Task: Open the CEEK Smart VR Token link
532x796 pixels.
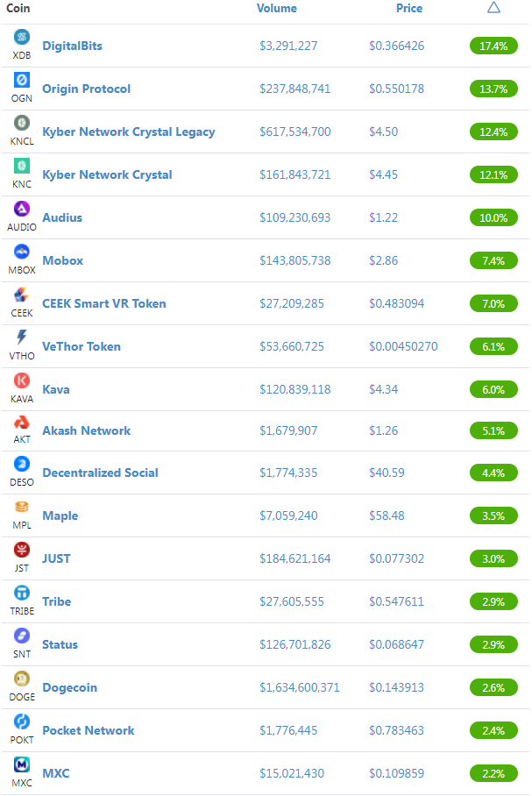Action: [104, 303]
